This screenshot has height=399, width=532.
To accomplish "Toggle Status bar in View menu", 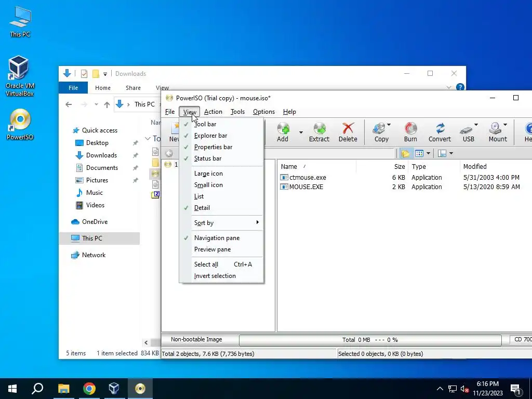I will click(x=221, y=158).
